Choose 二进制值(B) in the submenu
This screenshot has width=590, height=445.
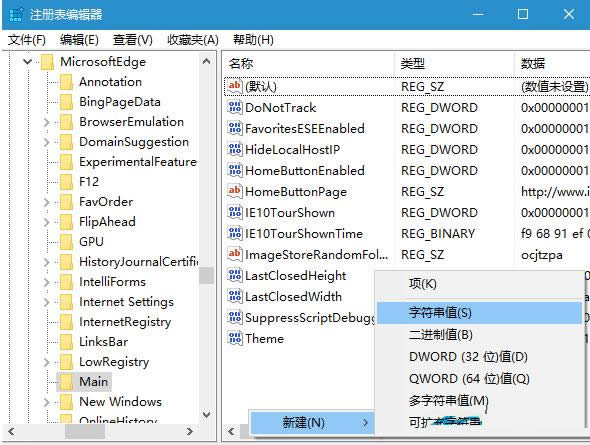coord(479,334)
